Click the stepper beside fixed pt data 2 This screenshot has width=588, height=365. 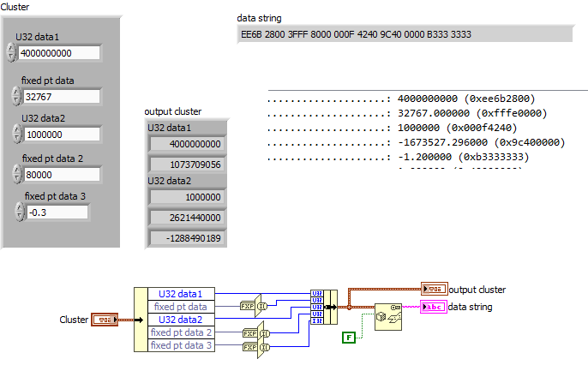17,174
